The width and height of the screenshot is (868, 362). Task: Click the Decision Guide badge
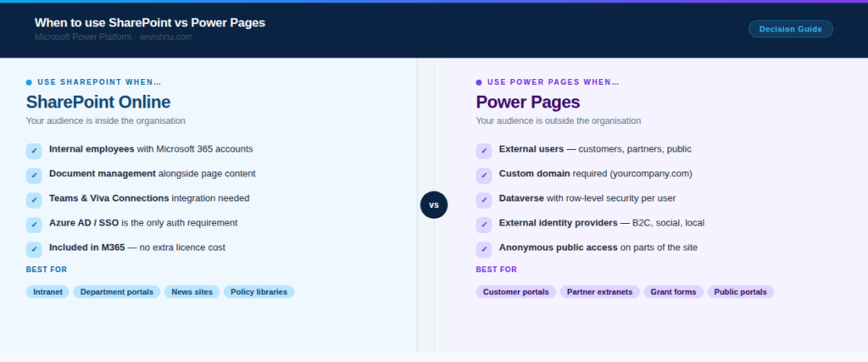791,29
